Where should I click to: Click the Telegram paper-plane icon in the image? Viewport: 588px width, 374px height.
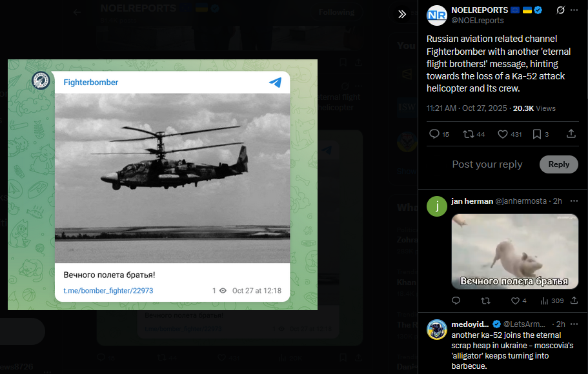[275, 82]
